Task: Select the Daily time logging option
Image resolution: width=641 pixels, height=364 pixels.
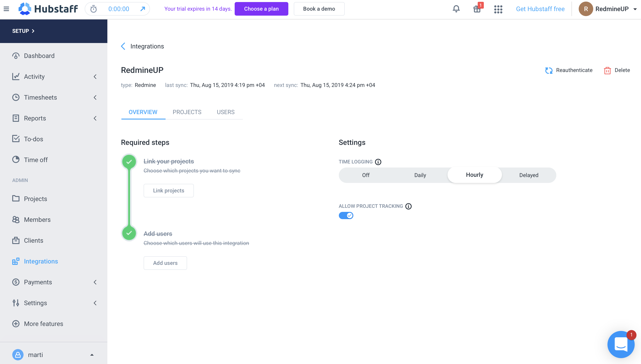Action: tap(420, 175)
